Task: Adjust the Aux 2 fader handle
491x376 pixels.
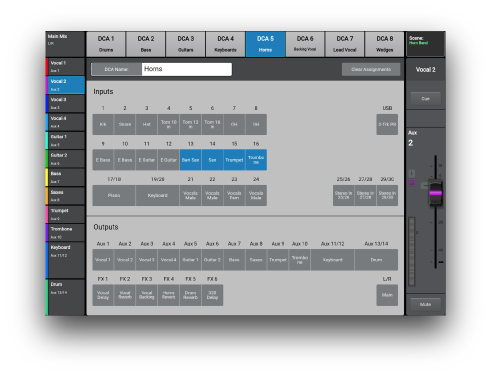Action: point(435,193)
